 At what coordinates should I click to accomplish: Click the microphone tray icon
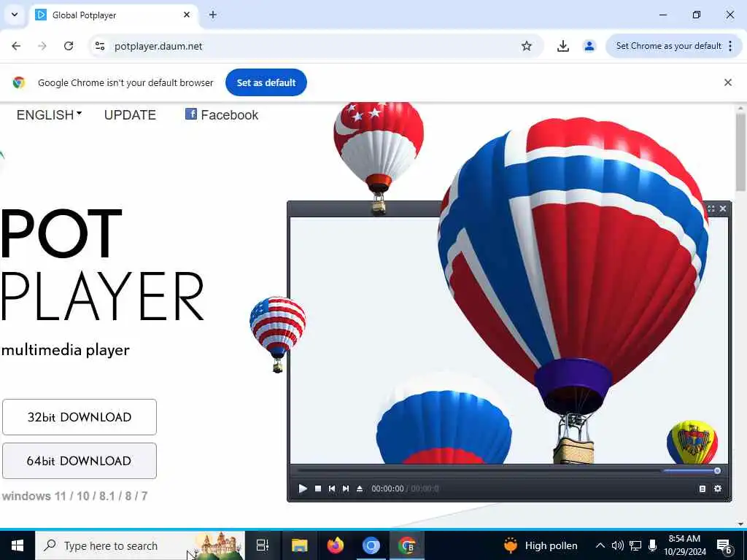(653, 545)
